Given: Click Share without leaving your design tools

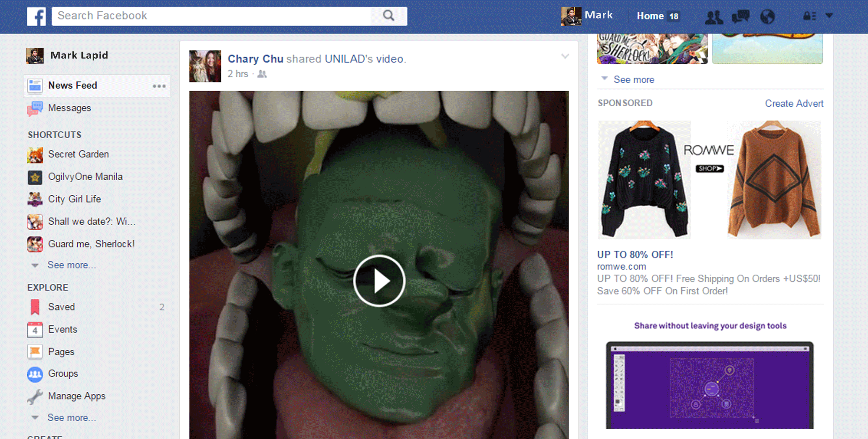Looking at the screenshot, I should (x=710, y=326).
